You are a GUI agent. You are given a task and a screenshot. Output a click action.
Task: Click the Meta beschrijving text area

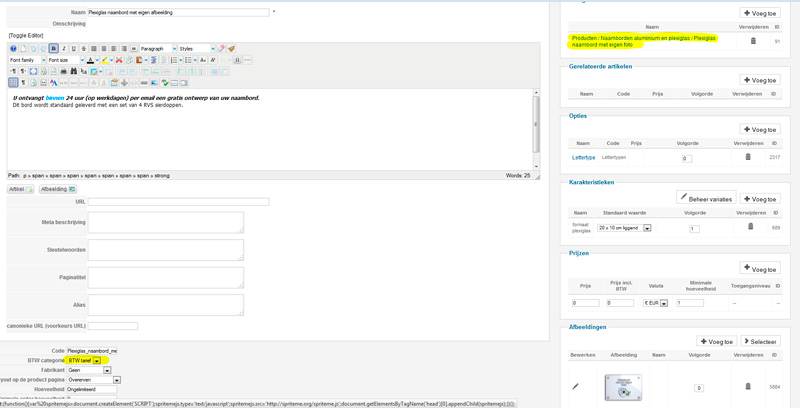tap(165, 222)
